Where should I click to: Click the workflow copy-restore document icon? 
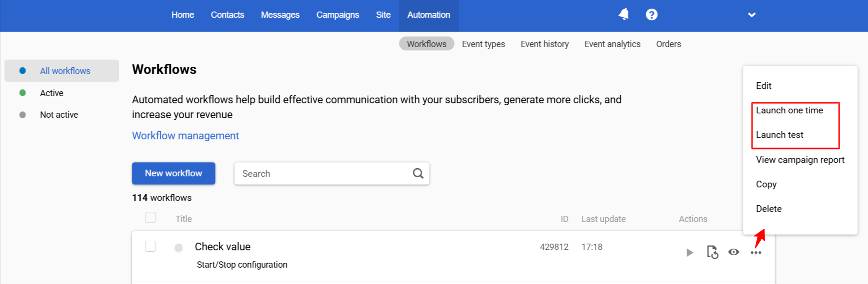tap(712, 252)
